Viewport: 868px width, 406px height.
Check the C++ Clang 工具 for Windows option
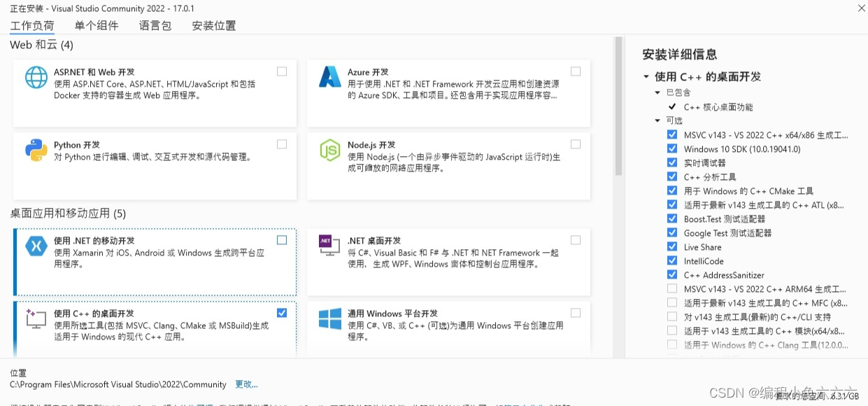click(x=672, y=344)
